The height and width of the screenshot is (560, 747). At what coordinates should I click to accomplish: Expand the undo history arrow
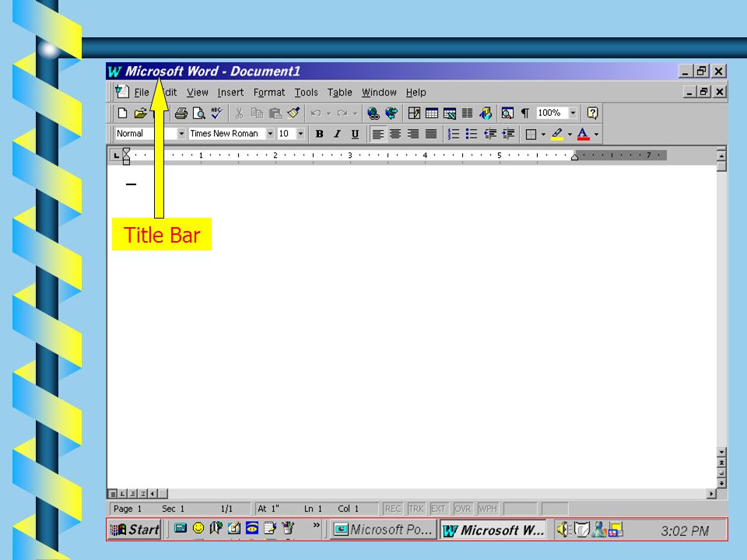[x=328, y=114]
